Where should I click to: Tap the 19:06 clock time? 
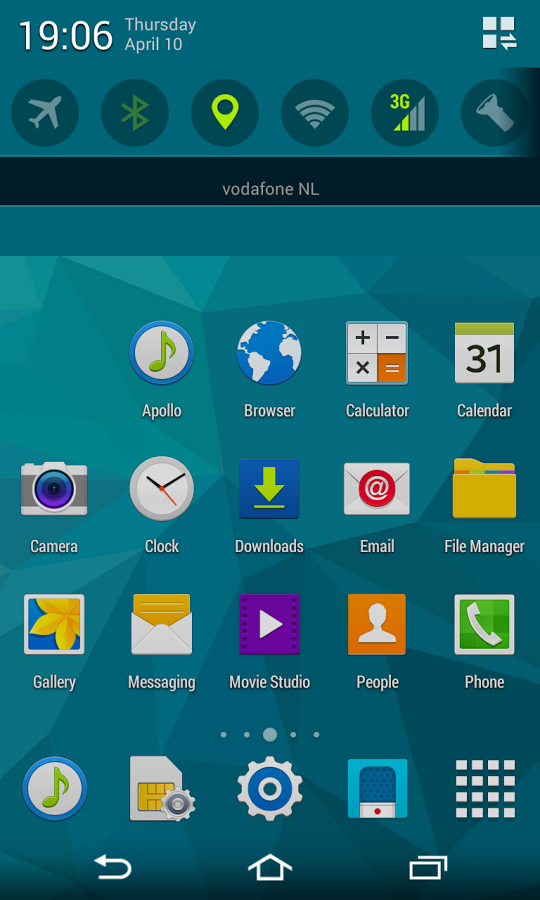(x=65, y=36)
